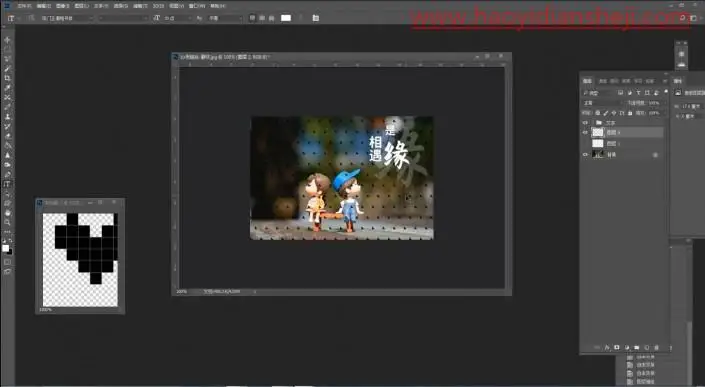This screenshot has width=705, height=387.
Task: Open the font size dropdown
Action: point(177,18)
